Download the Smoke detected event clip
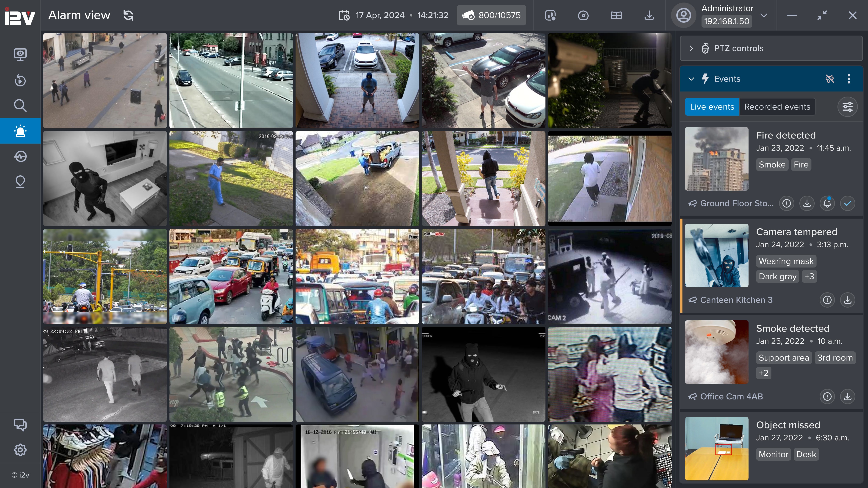This screenshot has height=488, width=868. 847,396
